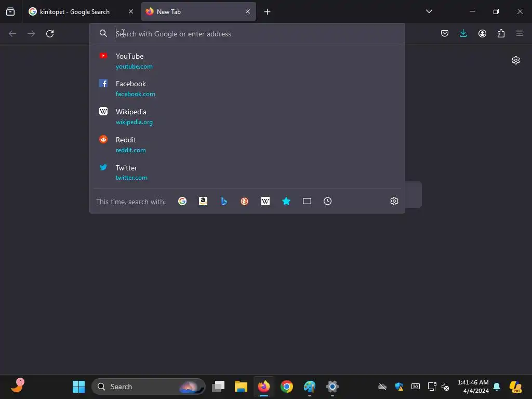Personalize new tab page with gear

coord(516,60)
